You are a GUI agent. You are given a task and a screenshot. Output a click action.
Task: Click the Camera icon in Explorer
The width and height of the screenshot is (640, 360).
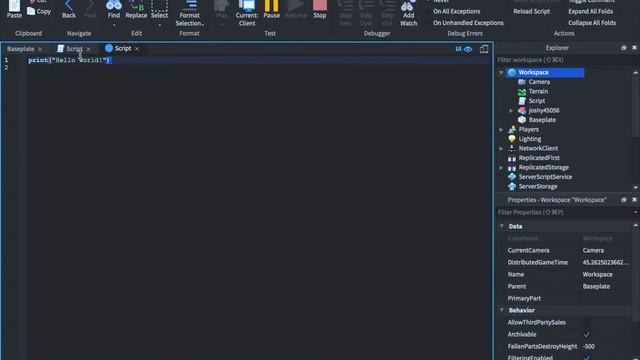(522, 82)
